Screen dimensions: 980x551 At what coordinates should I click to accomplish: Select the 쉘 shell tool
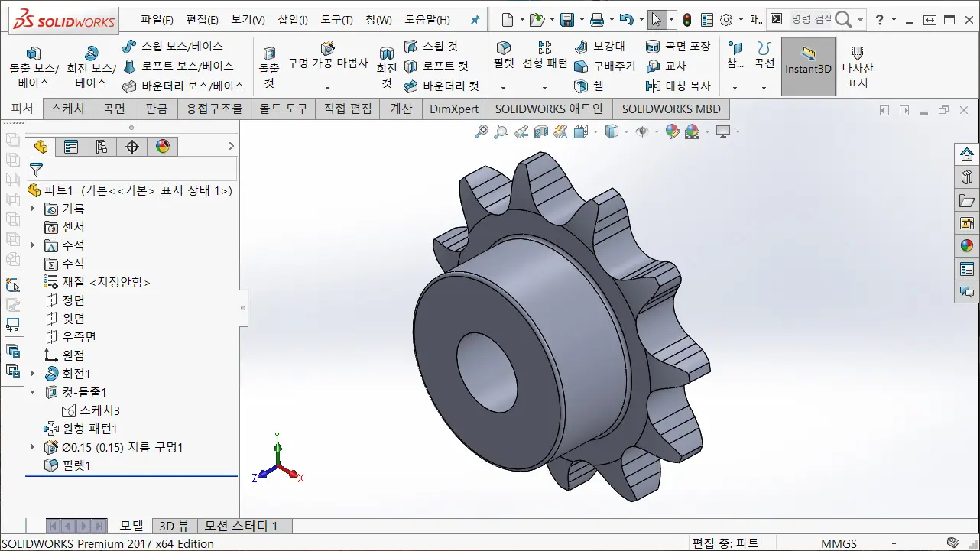pyautogui.click(x=589, y=86)
